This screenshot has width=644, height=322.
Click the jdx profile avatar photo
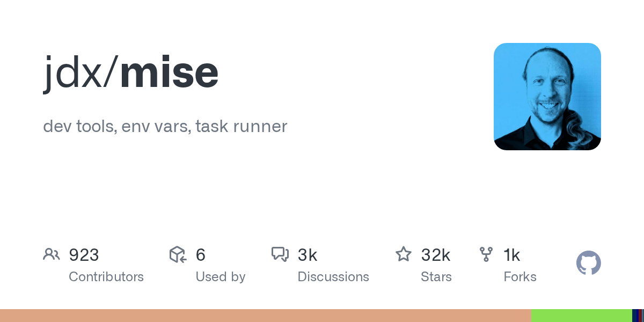547,97
